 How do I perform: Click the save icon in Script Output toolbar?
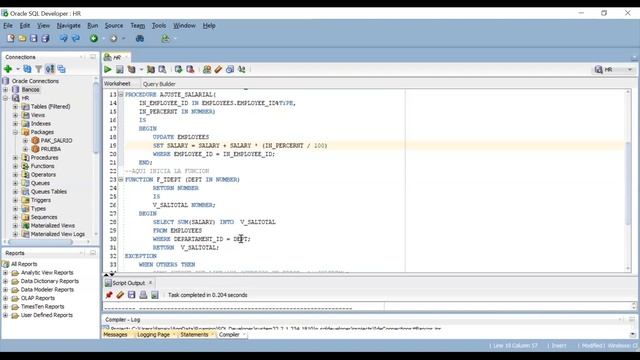[131, 295]
